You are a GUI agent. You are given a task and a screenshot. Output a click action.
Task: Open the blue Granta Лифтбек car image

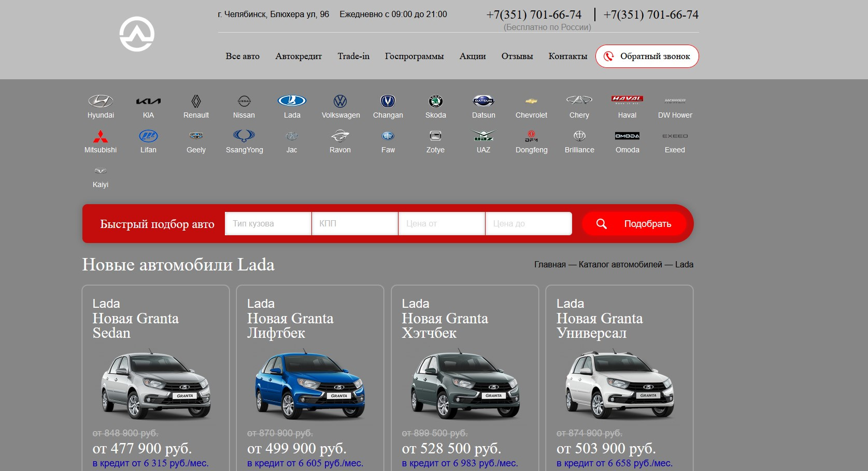tap(310, 384)
